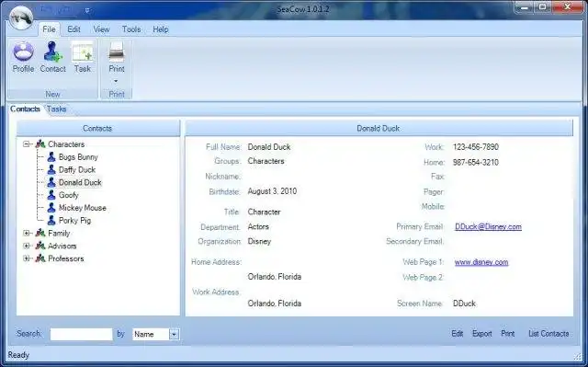This screenshot has width=588, height=367.
Task: Click the Print printer icon
Action: [117, 52]
